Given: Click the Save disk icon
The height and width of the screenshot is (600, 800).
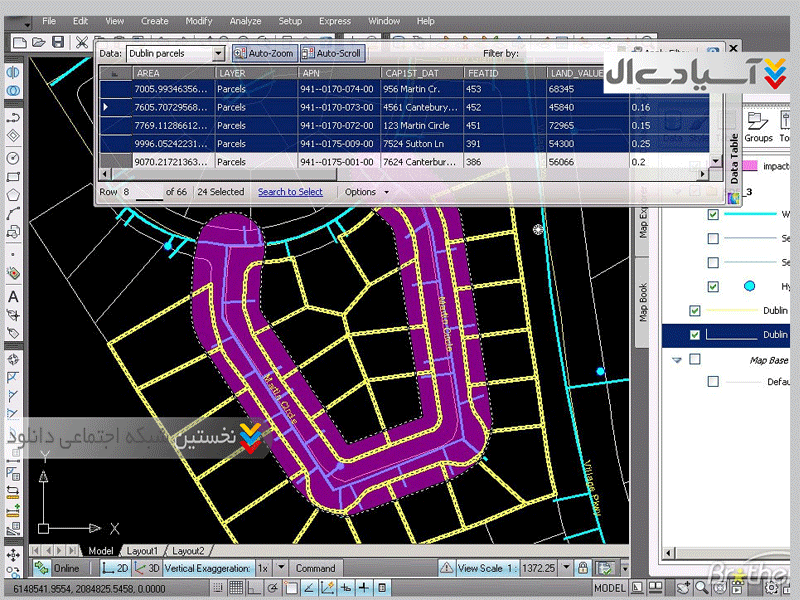Looking at the screenshot, I should 58,42.
